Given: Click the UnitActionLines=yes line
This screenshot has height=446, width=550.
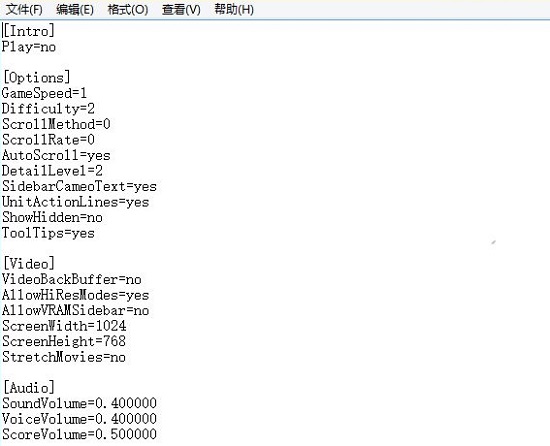Looking at the screenshot, I should [75, 202].
